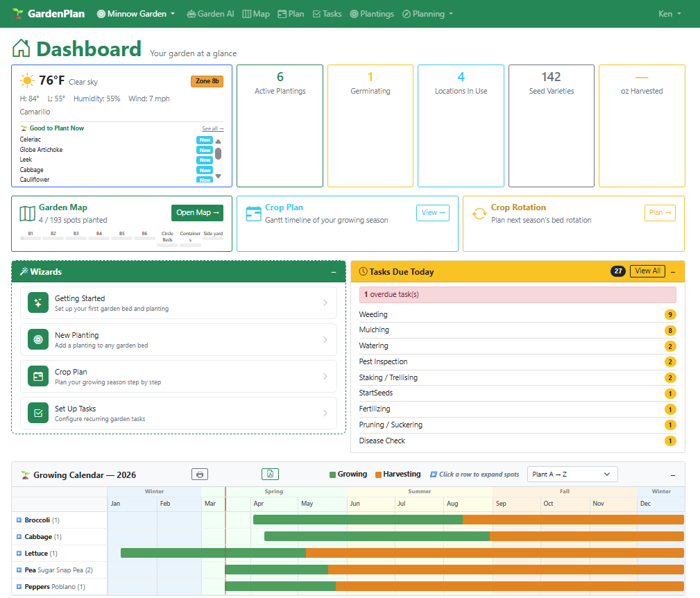Select Plantings in the top navigation
700x598 pixels.
pyautogui.click(x=372, y=13)
